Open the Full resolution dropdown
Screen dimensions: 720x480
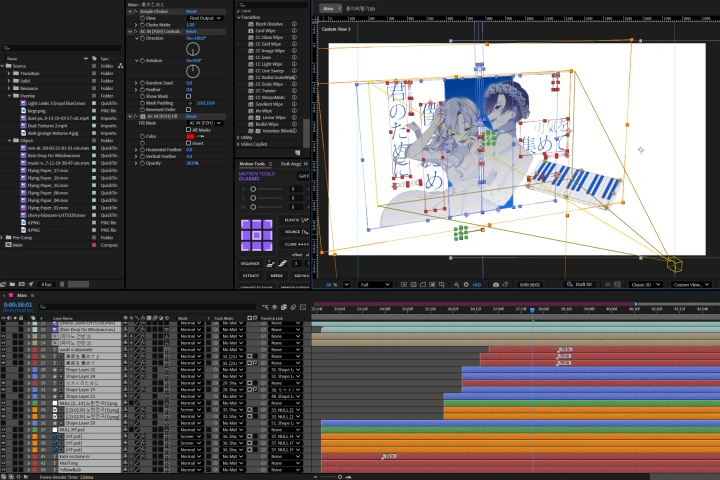(375, 285)
